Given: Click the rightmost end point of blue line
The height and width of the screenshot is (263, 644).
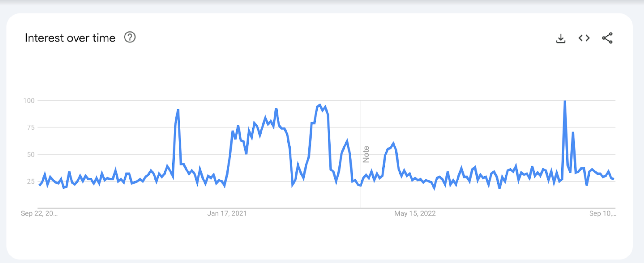Looking at the screenshot, I should (x=614, y=179).
